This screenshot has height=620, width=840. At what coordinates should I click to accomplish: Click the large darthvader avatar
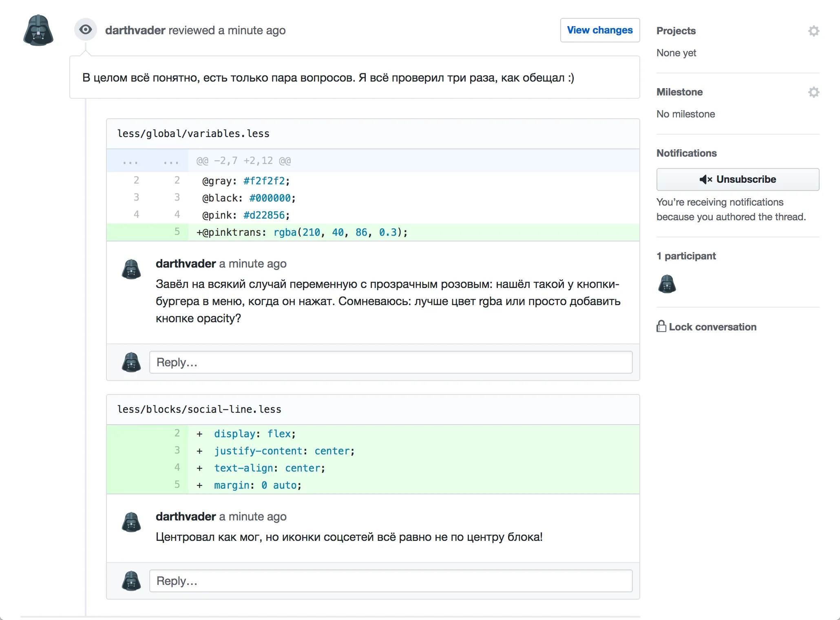pos(38,31)
